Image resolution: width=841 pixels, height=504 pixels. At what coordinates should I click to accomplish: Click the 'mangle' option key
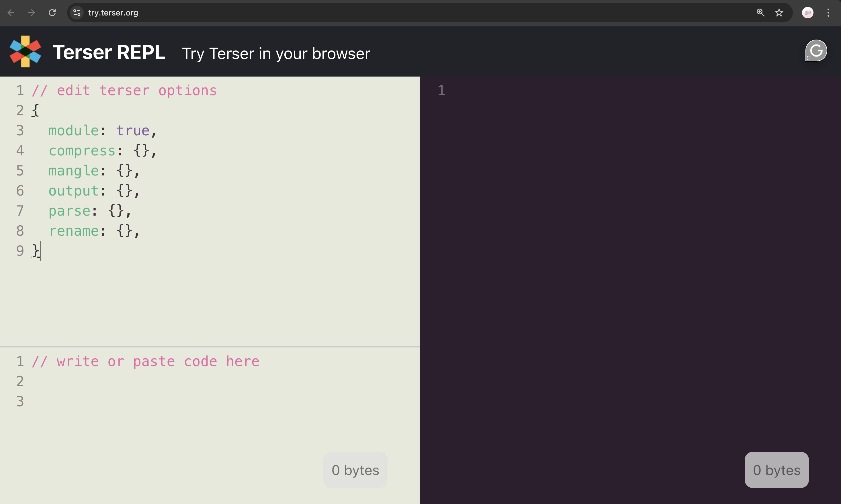73,171
